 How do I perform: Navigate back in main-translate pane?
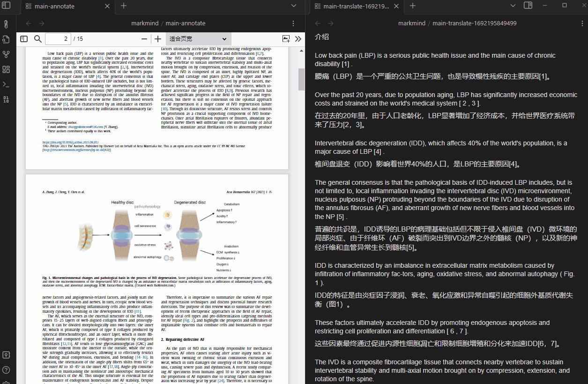click(318, 23)
